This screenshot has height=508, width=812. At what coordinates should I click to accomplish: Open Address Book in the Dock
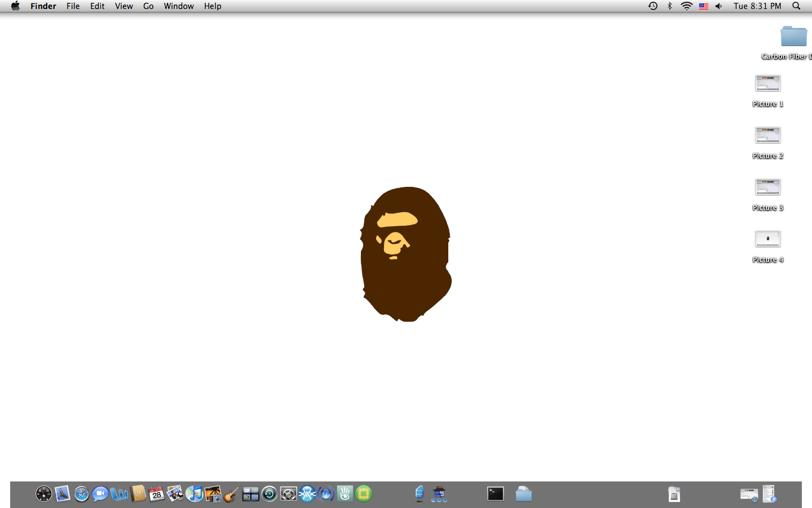[x=138, y=494]
